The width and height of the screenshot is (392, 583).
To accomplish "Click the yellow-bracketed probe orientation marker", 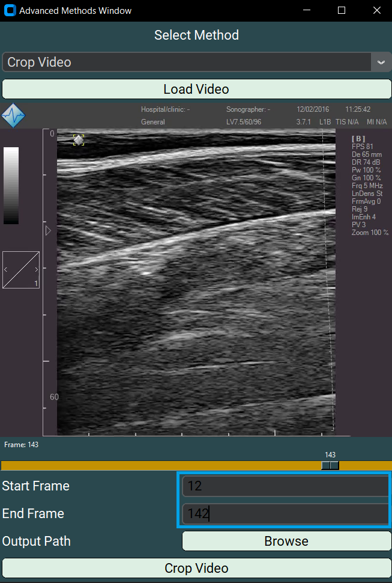I will coord(79,140).
